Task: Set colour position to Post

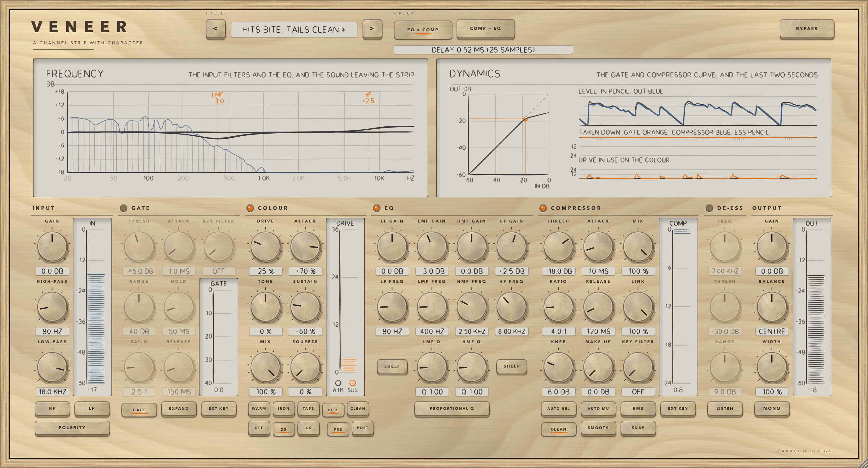Action: pos(363,428)
